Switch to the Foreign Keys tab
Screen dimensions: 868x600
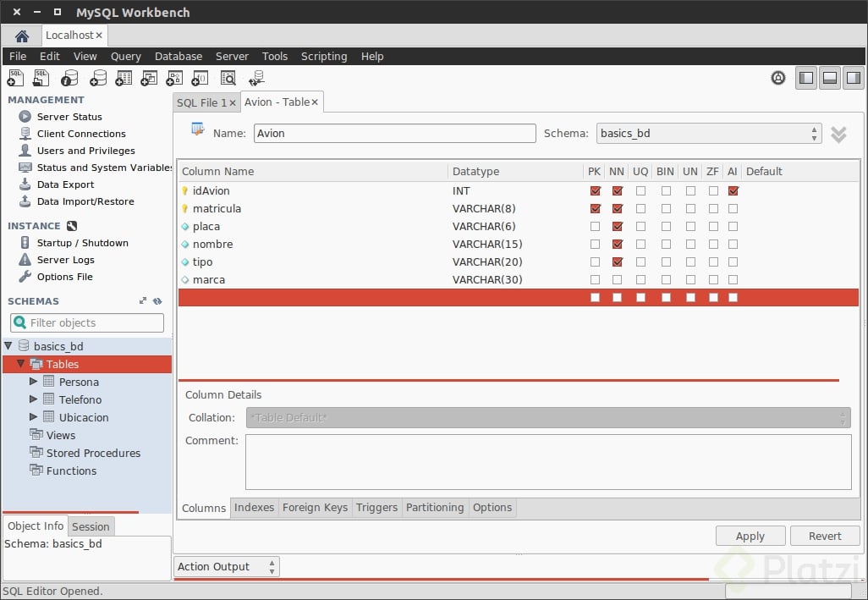coord(315,508)
